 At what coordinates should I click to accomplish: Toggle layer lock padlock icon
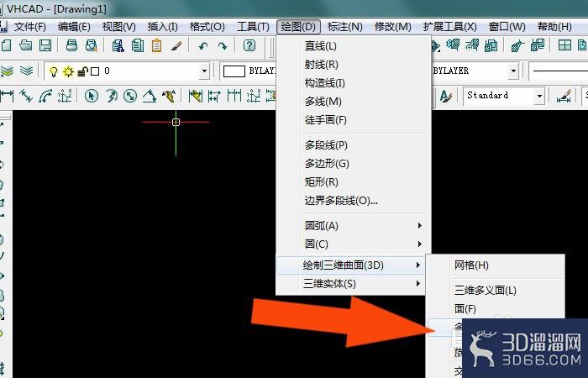(x=82, y=71)
